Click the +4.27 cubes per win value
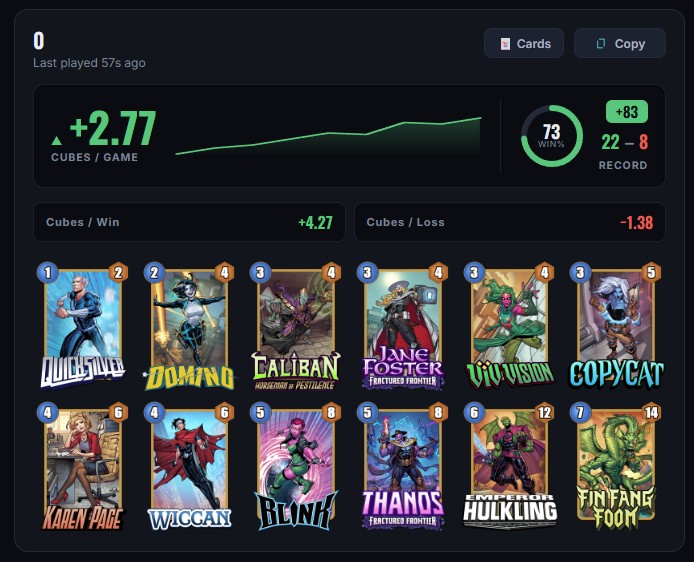 point(316,223)
